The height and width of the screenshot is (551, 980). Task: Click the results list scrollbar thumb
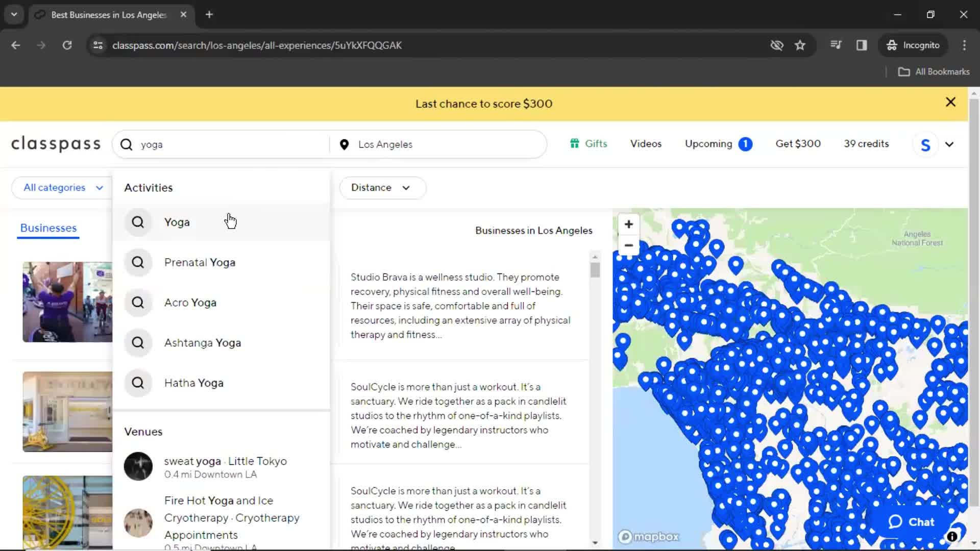click(x=595, y=270)
